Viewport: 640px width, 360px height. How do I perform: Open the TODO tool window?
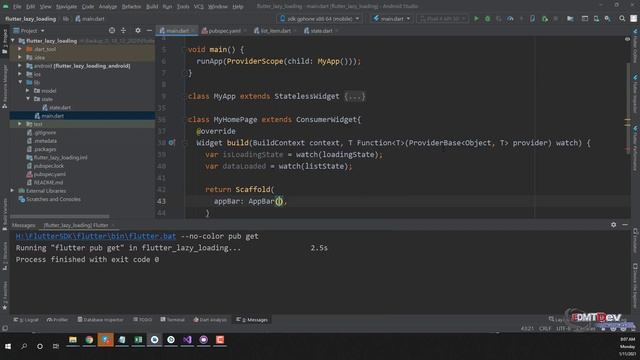click(142, 320)
